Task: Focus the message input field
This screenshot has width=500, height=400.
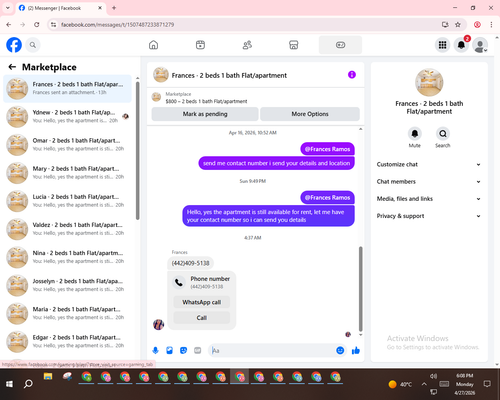Action: tap(273, 350)
